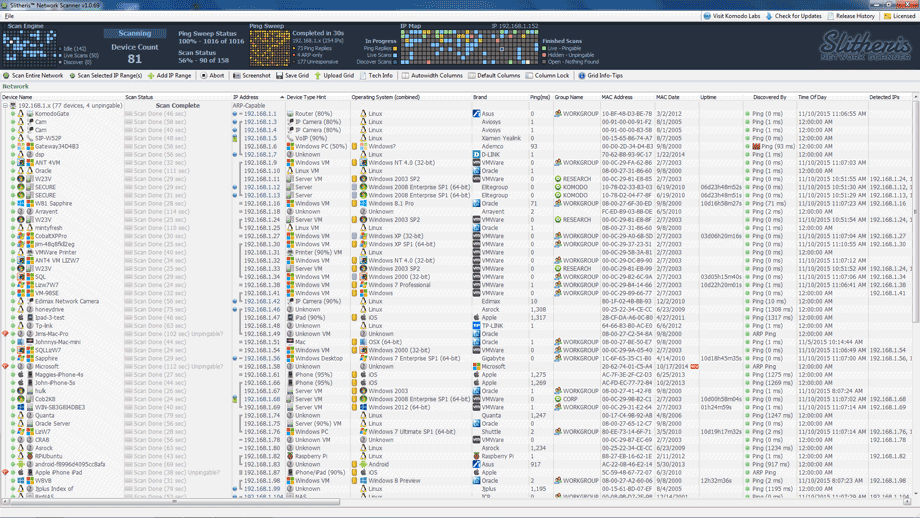Click the Android OS icon in the list
Image resolution: width=920 pixels, height=518 pixels.
tap(363, 464)
